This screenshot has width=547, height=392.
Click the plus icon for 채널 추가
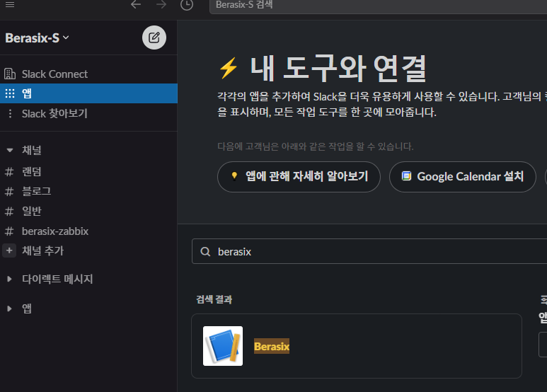coord(9,250)
